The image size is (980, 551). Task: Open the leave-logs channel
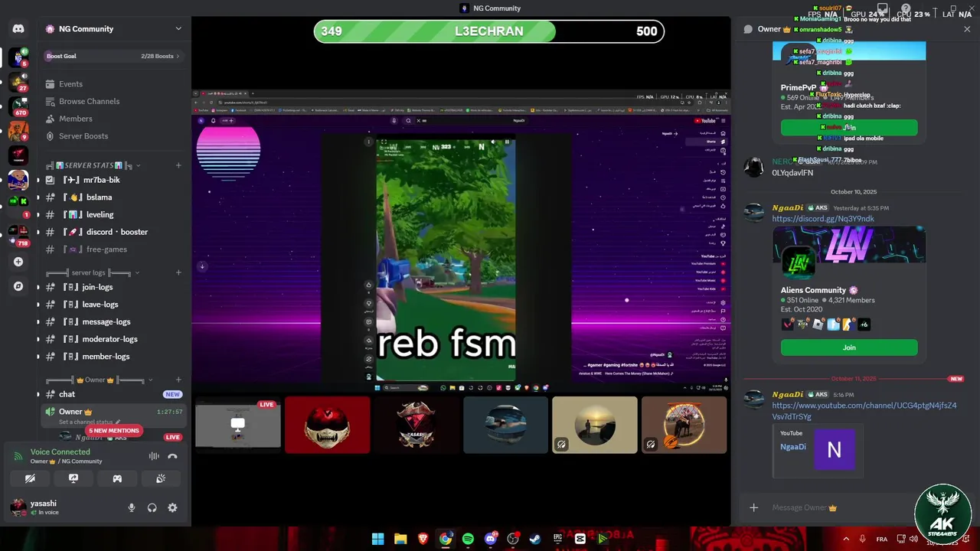pyautogui.click(x=113, y=305)
